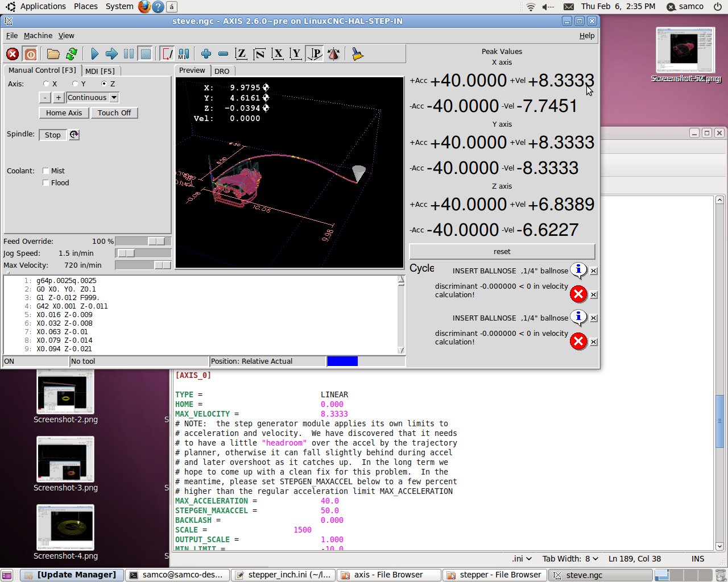Click the gedit vertical scrollbar in the stepper_inch.ini window

[x=719, y=373]
